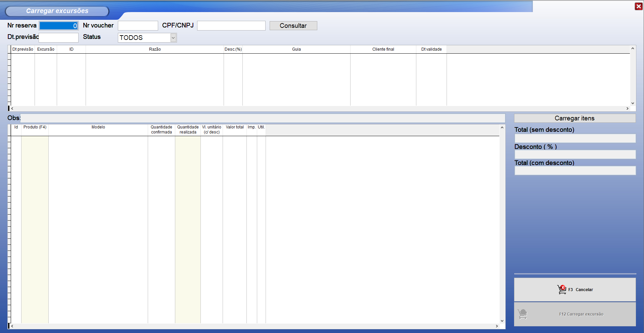The width and height of the screenshot is (644, 333).
Task: Click the Dt.previsão date field
Action: pos(59,38)
